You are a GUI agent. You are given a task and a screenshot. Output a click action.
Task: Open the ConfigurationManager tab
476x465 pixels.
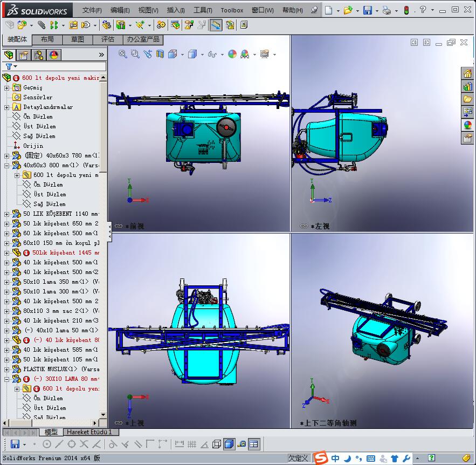point(39,55)
